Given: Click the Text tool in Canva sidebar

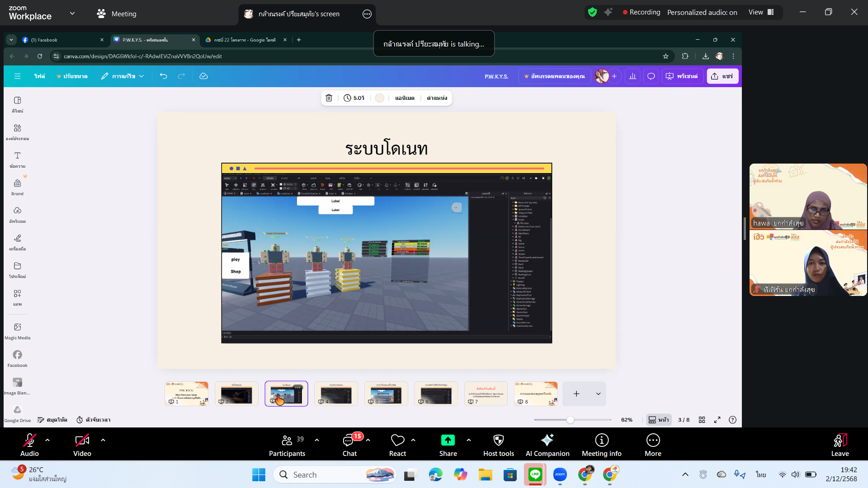Looking at the screenshot, I should (17, 159).
